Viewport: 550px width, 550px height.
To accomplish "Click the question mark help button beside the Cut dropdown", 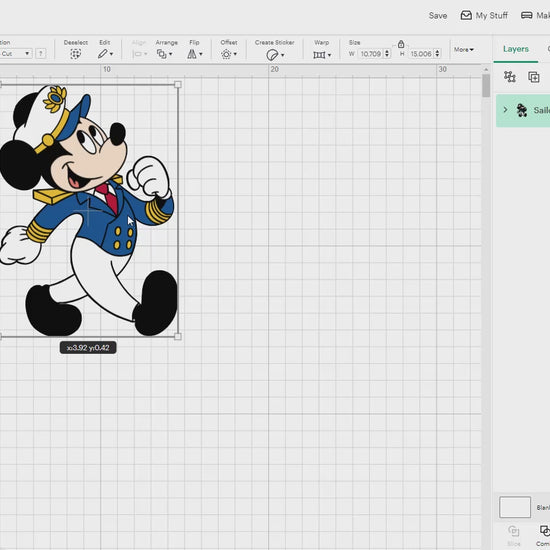I will click(x=41, y=54).
